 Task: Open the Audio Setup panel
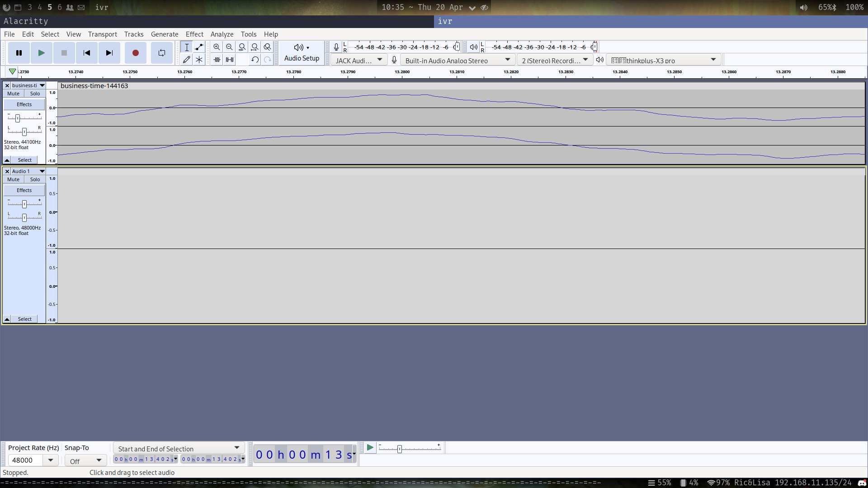302,53
